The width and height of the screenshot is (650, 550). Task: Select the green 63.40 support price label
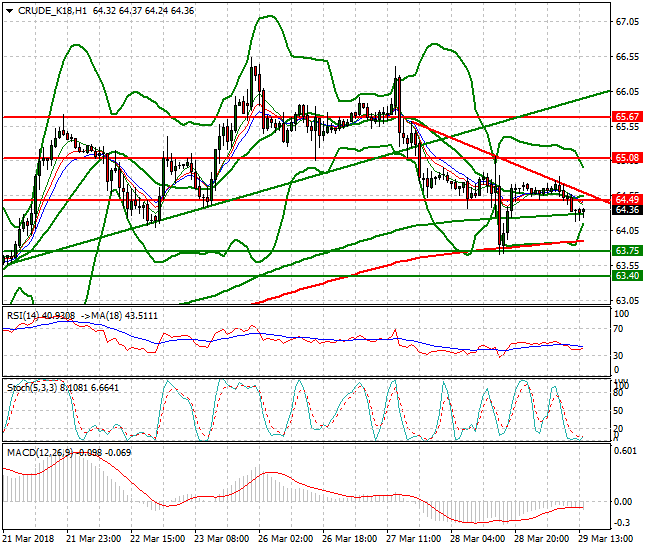(627, 276)
